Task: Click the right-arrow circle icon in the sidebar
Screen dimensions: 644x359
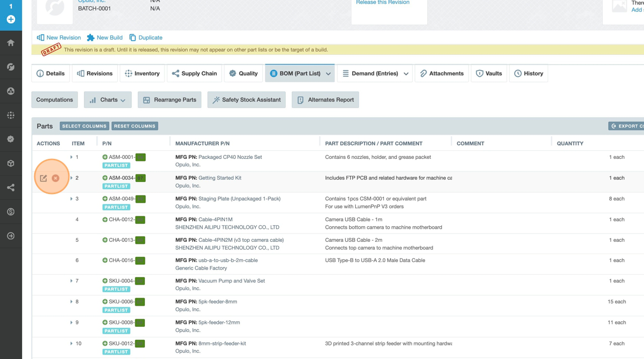Action: 11,236
